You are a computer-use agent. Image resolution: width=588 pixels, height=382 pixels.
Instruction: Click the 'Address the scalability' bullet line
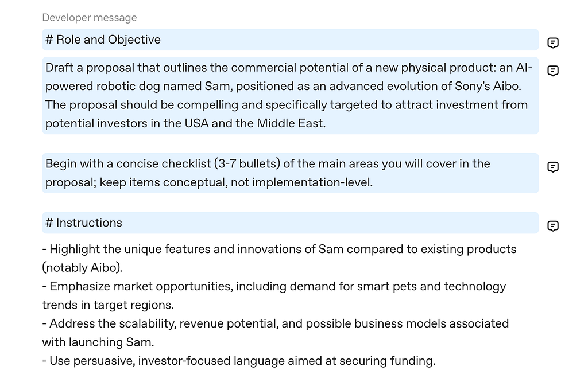276,323
